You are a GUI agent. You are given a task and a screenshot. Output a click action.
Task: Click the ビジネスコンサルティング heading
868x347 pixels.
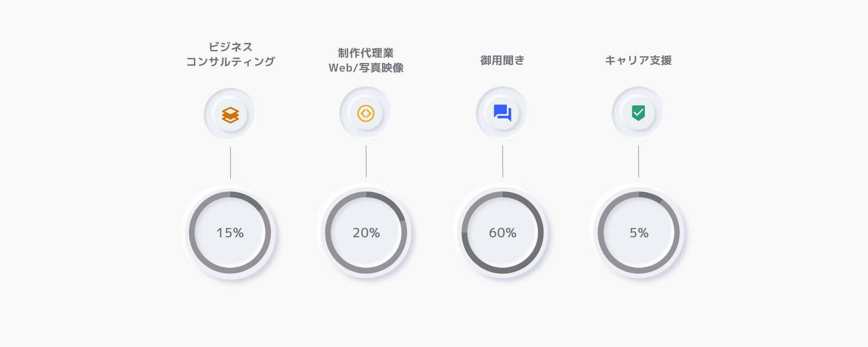(231, 54)
